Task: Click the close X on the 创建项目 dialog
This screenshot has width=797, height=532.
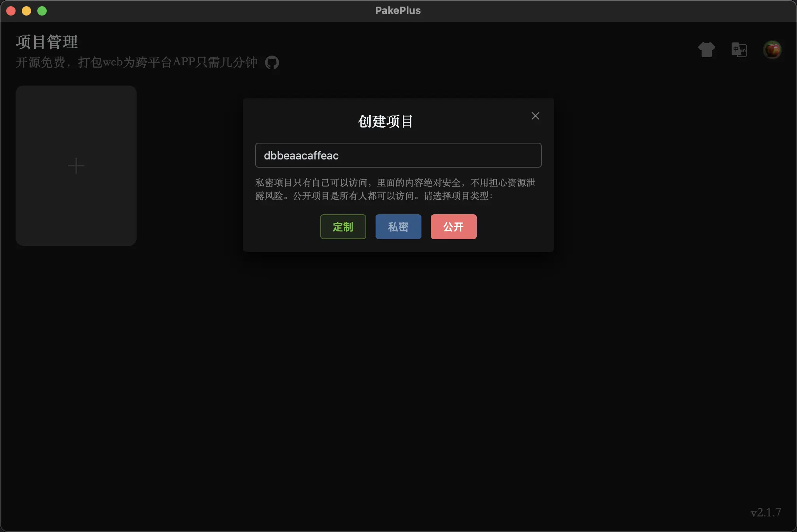Action: pos(535,115)
